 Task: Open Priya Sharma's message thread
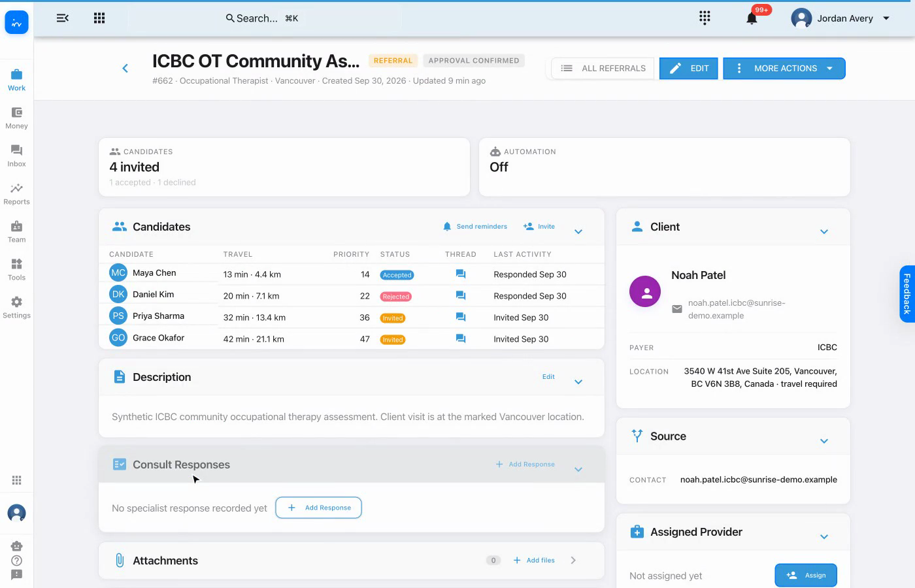pos(461,318)
